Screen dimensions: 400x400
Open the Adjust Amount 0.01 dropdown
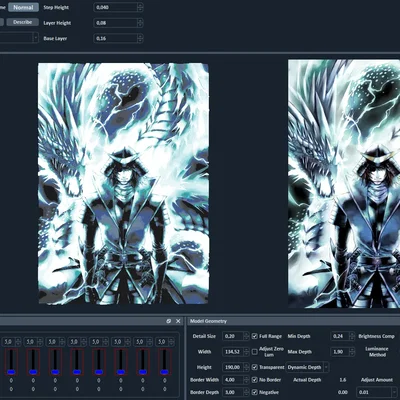pos(378,392)
